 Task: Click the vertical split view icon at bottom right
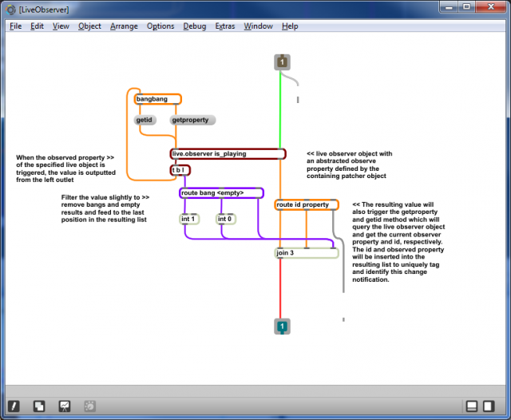[492, 406]
